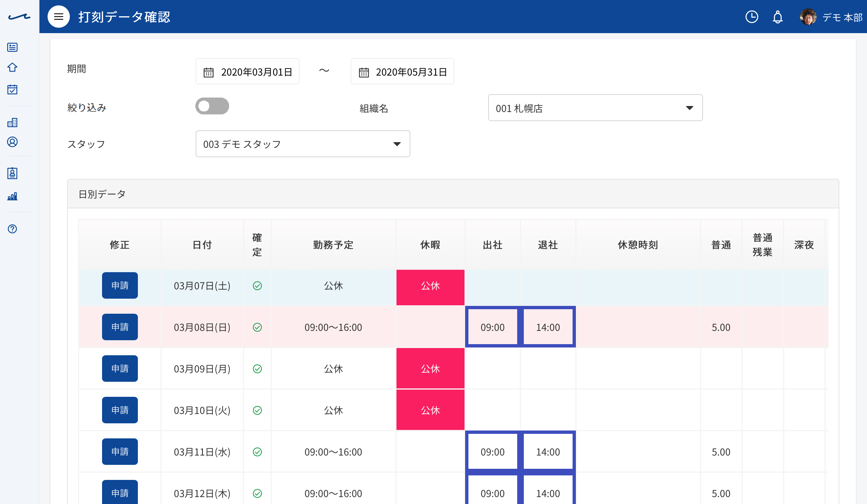Open the calendar check sidebar icon

[x=12, y=89]
